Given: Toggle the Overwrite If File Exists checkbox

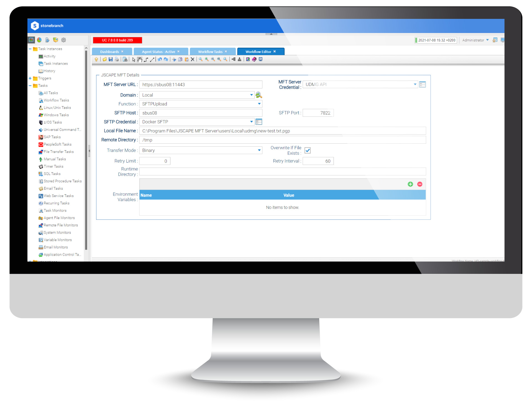Looking at the screenshot, I should [308, 150].
